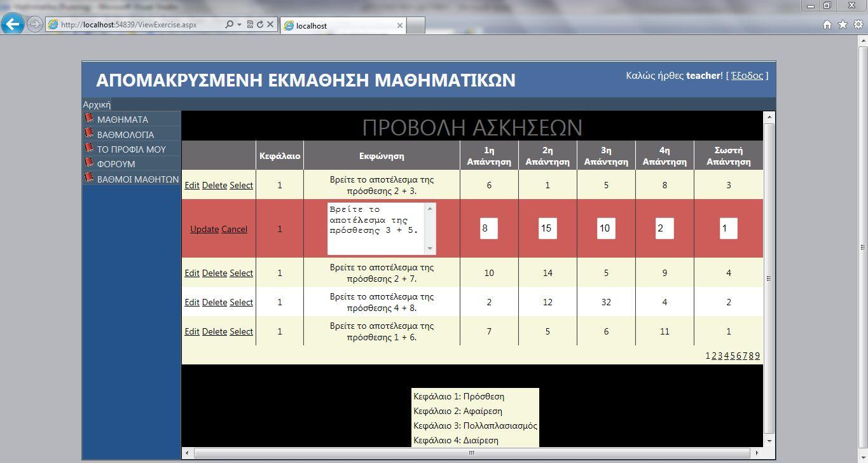
Task: Delete the exercise 'πρόσθεσης 2 + 3'
Action: pos(214,185)
